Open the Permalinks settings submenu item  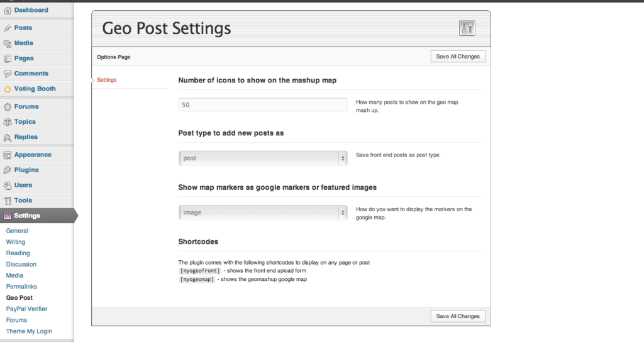point(21,287)
